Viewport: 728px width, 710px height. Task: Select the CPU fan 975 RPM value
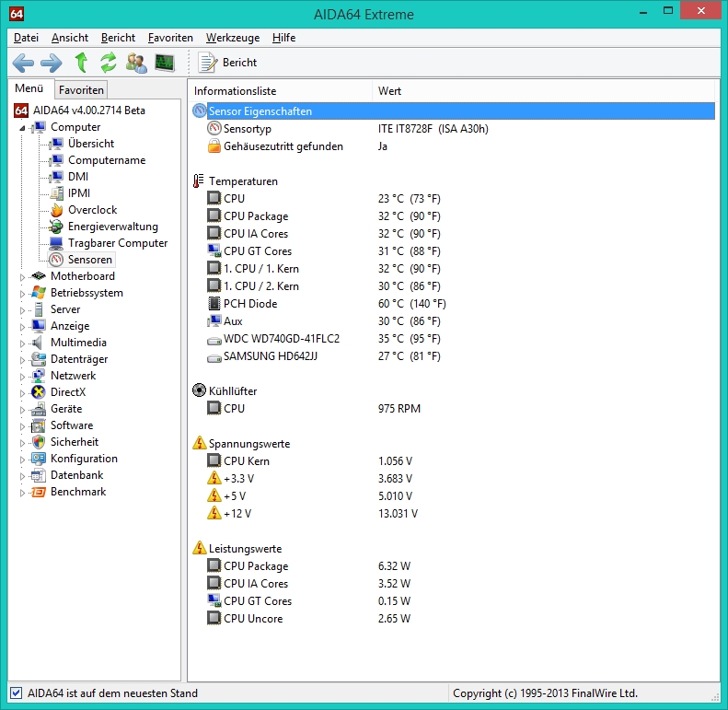pyautogui.click(x=399, y=409)
